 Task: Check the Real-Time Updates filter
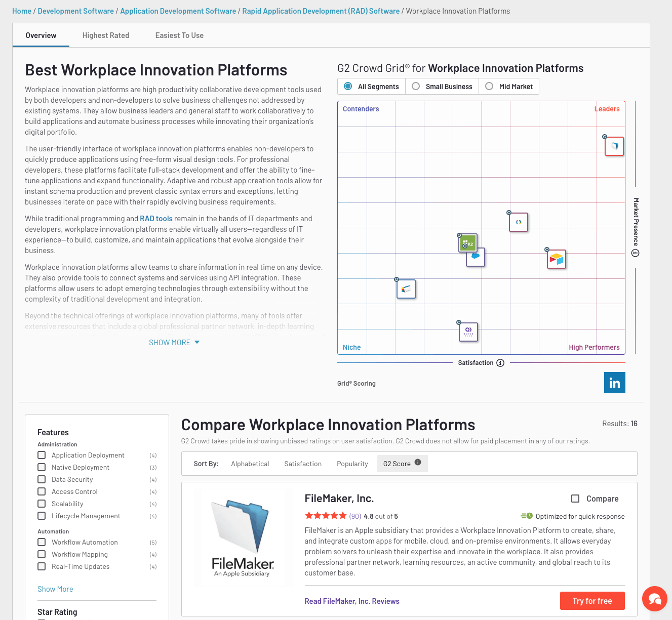pyautogui.click(x=42, y=566)
